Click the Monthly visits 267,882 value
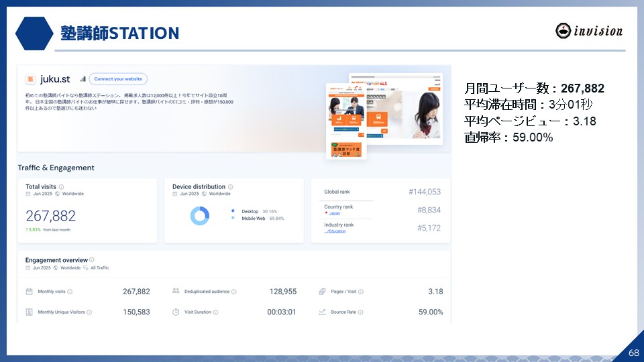The width and height of the screenshot is (644, 362). point(136,292)
